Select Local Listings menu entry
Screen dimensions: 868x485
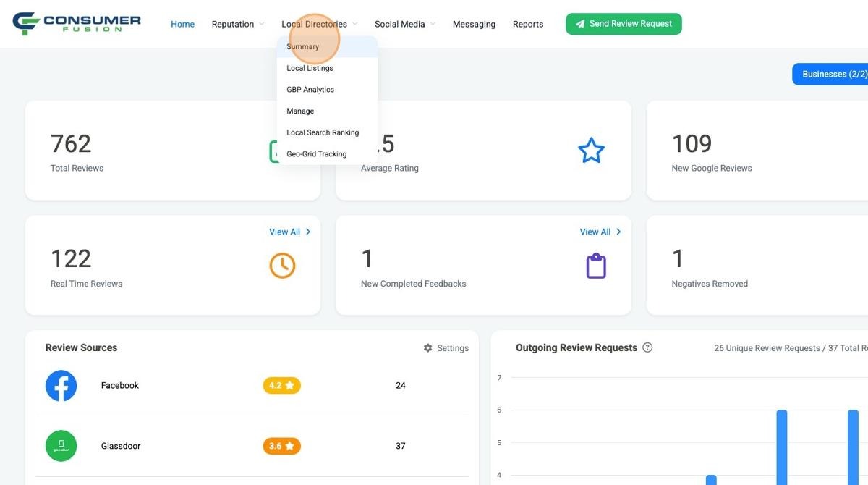tap(327, 68)
